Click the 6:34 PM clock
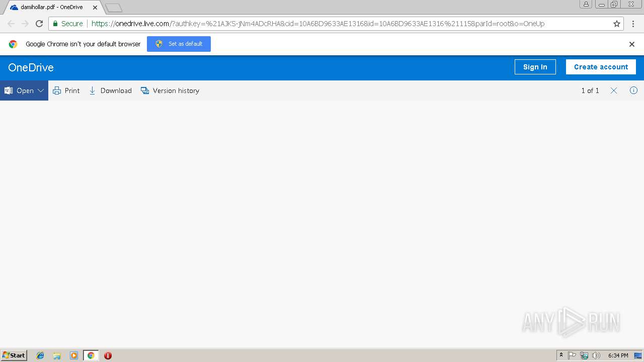Image resolution: width=644 pixels, height=362 pixels. click(618, 355)
